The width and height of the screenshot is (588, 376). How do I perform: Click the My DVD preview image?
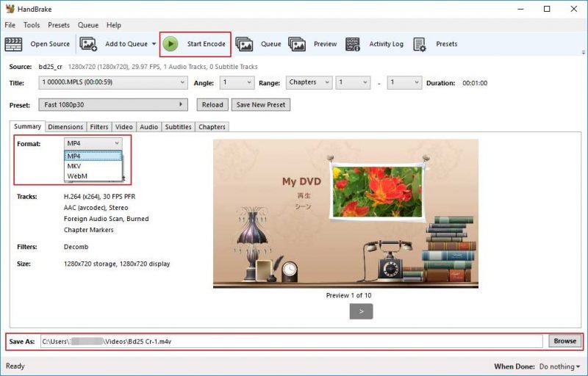click(x=345, y=214)
